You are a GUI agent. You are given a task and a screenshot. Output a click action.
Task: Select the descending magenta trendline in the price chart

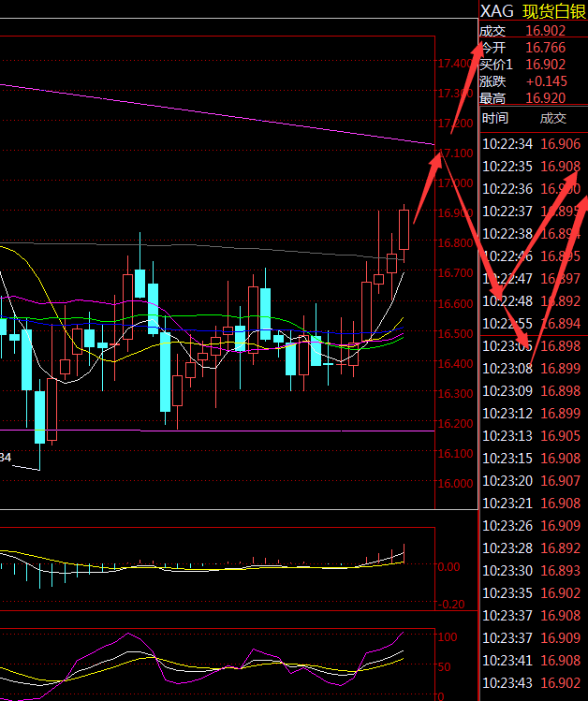217,114
